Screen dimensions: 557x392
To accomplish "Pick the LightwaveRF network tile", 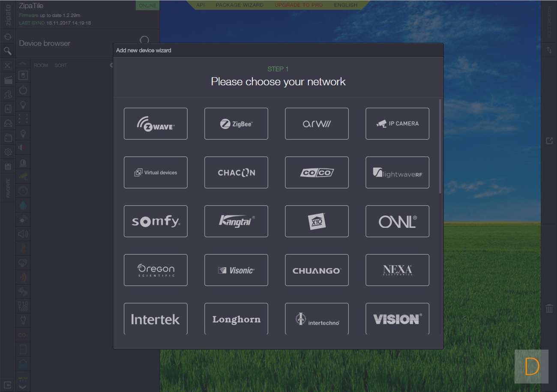I will click(x=397, y=172).
